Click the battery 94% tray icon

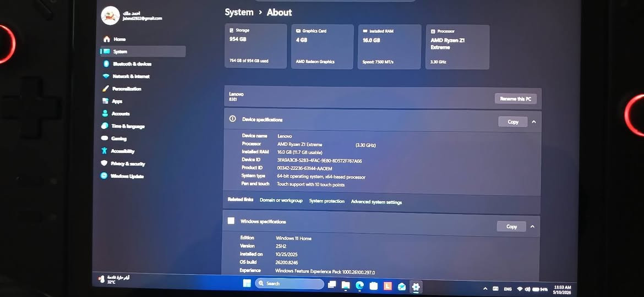(540, 290)
